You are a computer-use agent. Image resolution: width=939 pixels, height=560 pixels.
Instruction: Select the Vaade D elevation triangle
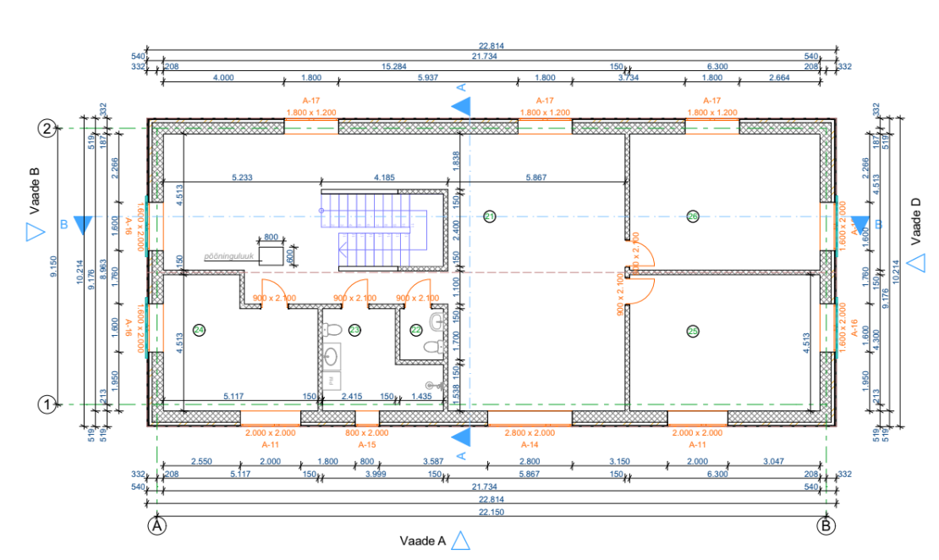tap(915, 265)
